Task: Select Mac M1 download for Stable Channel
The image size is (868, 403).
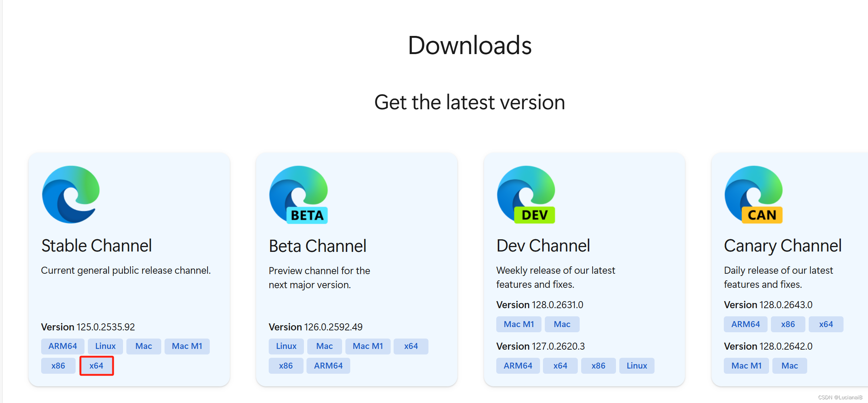Action: (187, 346)
